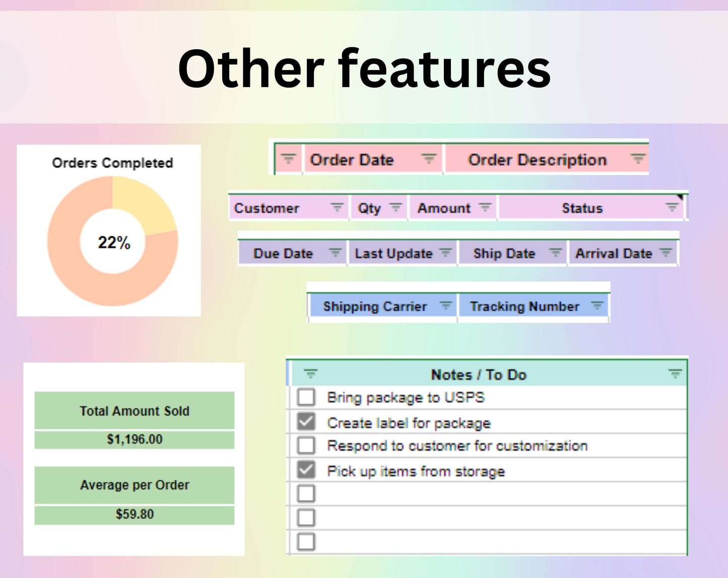Viewport: 728px width, 578px height.
Task: Click the filter icon beside Tracking Number
Action: [597, 306]
